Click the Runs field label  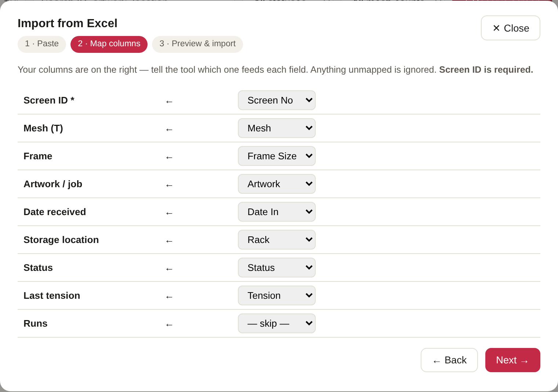[x=36, y=323]
